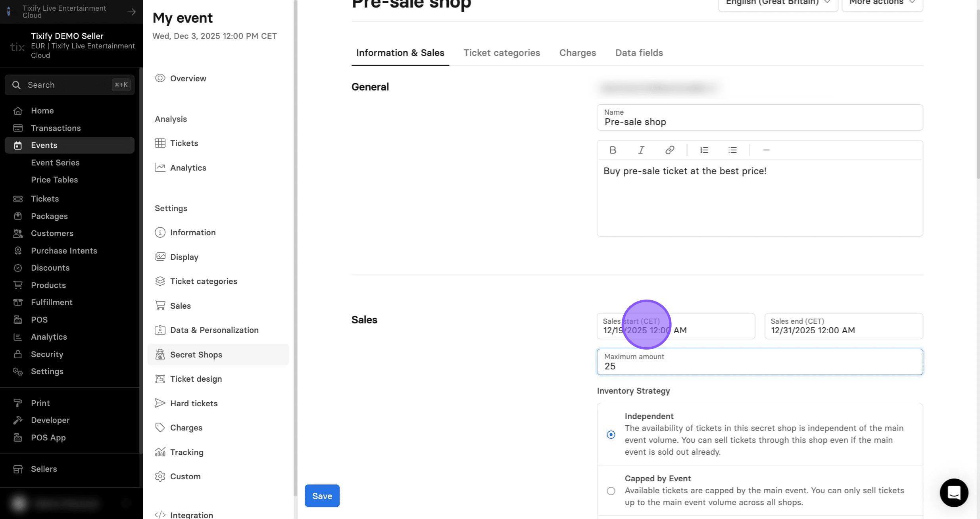Select Information & Sales tab

tap(400, 53)
